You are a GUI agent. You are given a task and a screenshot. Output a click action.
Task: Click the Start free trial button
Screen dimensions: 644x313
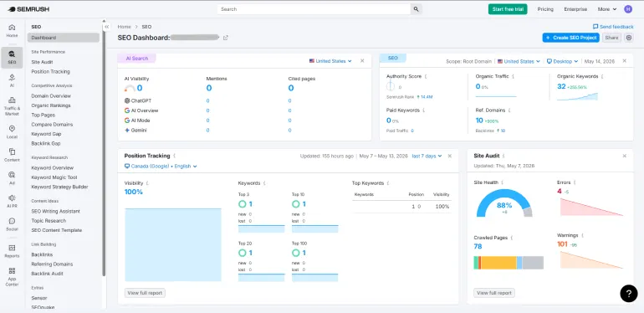click(x=508, y=9)
